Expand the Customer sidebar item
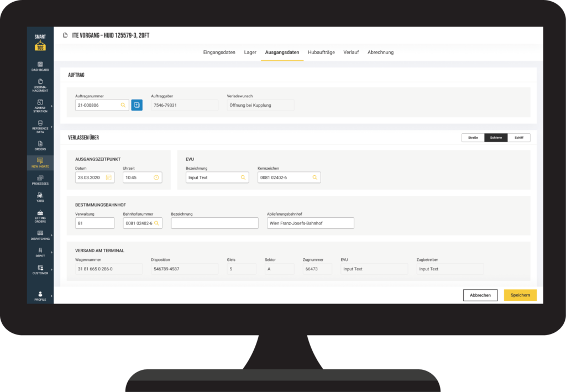The height and width of the screenshot is (392, 566). point(40,270)
